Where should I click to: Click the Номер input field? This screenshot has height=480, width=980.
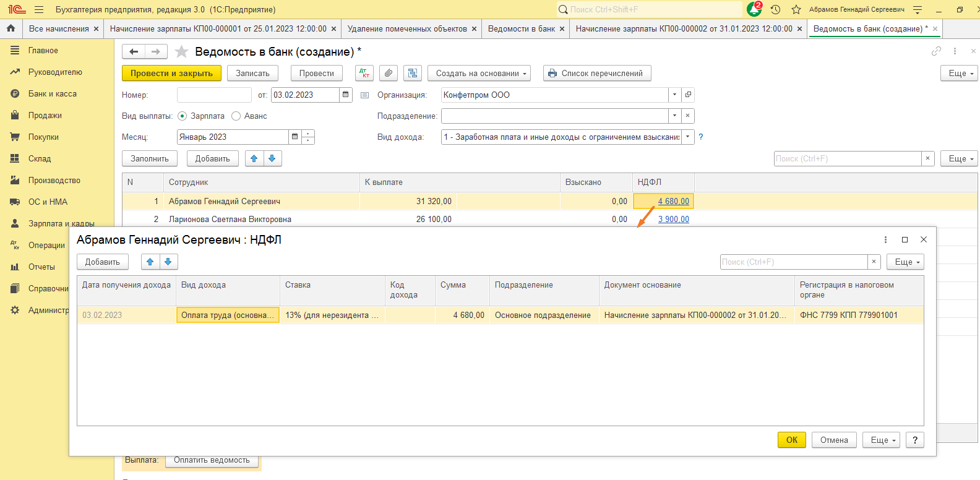[214, 95]
